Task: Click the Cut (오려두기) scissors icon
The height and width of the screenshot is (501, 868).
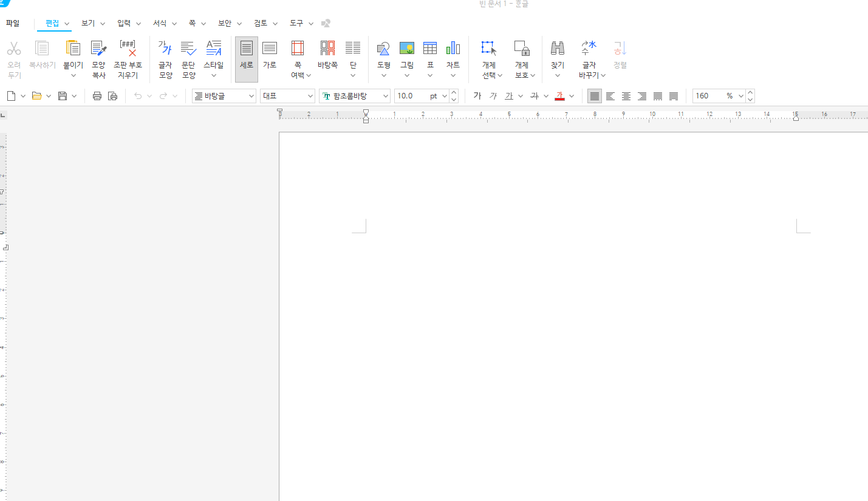Action: [x=14, y=49]
